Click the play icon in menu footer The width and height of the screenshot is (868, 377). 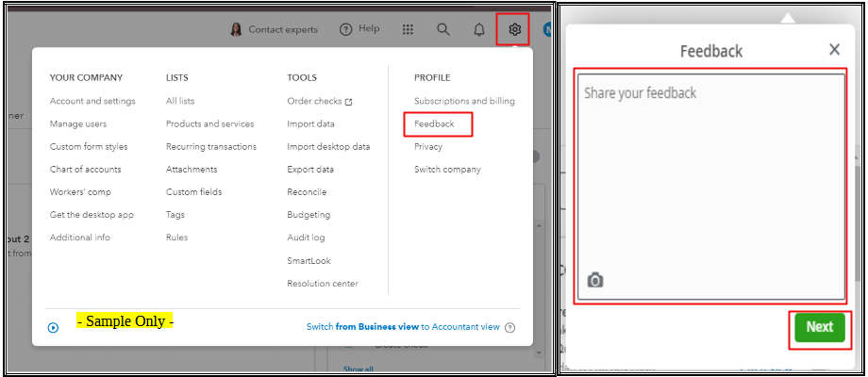53,328
